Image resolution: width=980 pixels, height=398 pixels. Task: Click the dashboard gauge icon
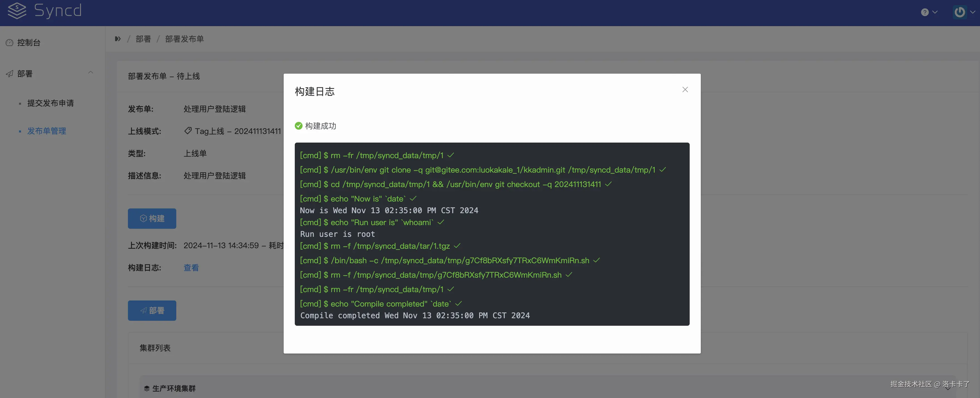(x=9, y=43)
